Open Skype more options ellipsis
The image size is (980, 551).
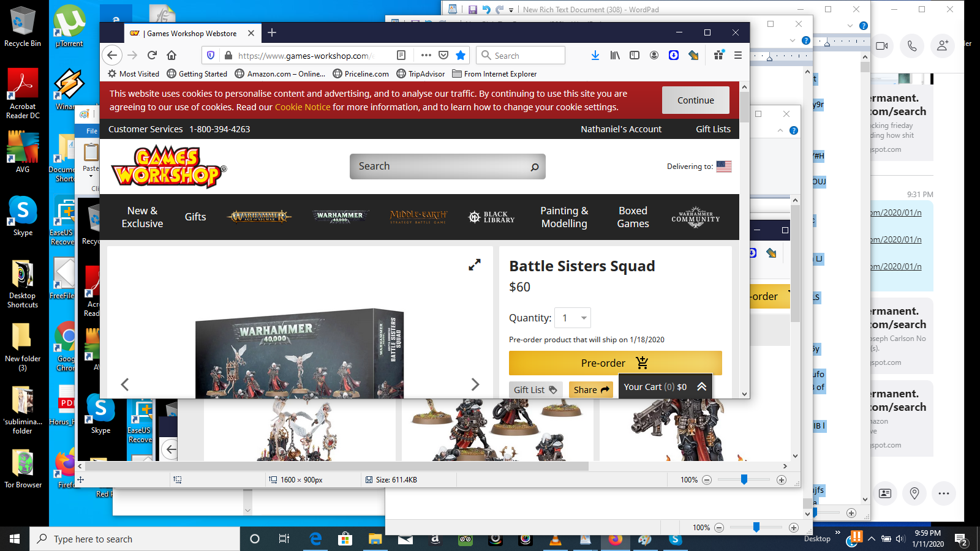[944, 493]
